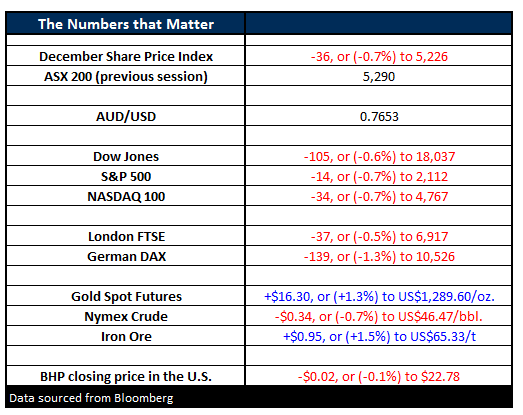Select the Dow Jones label cell

126,156
